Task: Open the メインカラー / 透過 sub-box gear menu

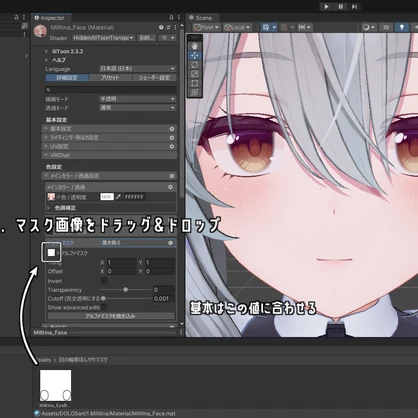Action: click(170, 187)
